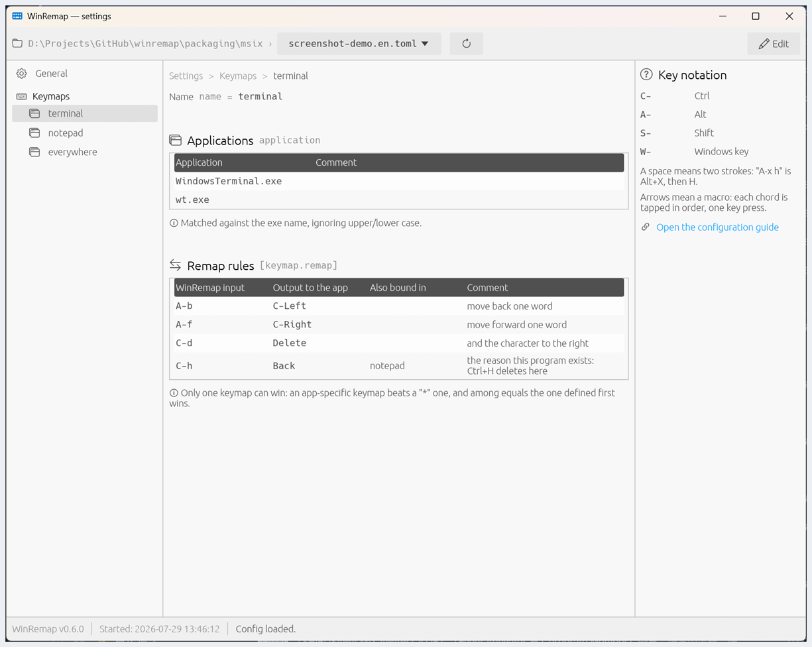The image size is (812, 647).
Task: Click the reload config refresh icon
Action: pyautogui.click(x=467, y=44)
